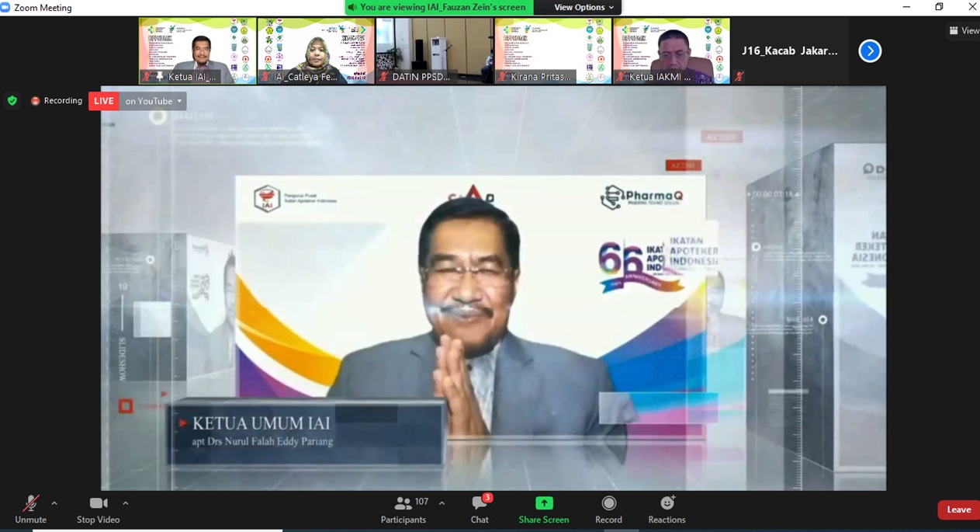Viewport: 980px width, 532px height.
Task: Open the Participants panel
Action: (x=403, y=509)
